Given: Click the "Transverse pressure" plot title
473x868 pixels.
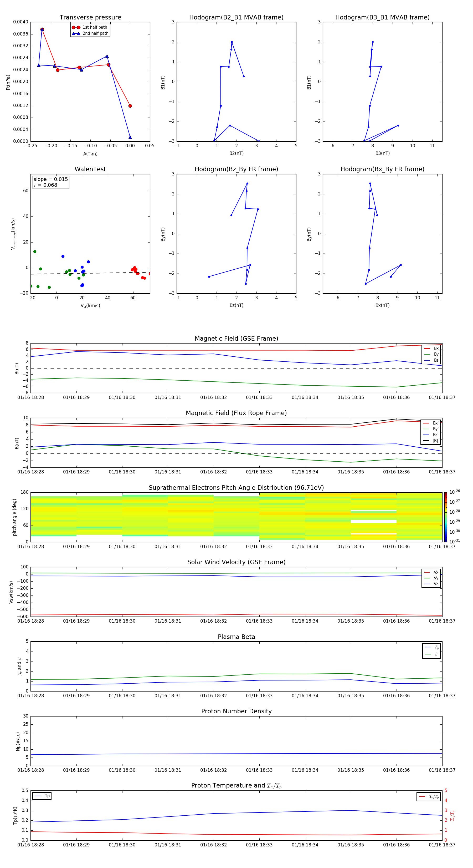Looking at the screenshot, I should point(90,18).
